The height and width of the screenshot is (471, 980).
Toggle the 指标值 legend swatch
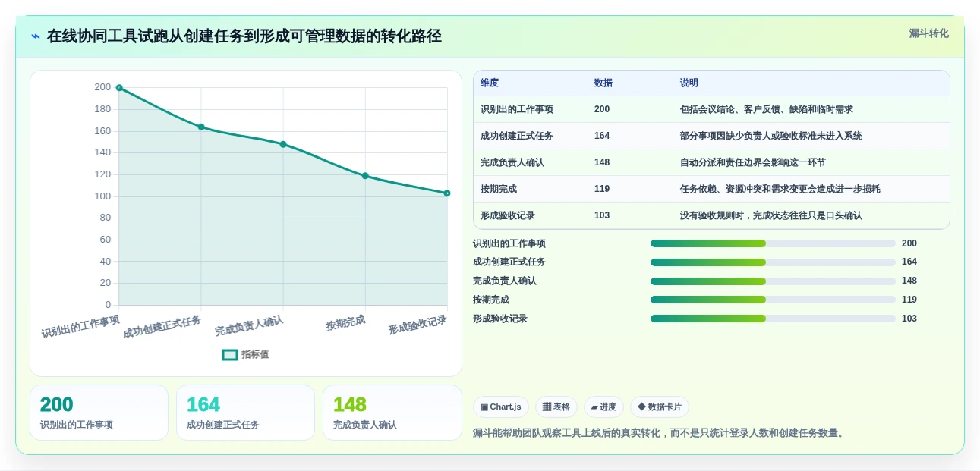pyautogui.click(x=230, y=354)
